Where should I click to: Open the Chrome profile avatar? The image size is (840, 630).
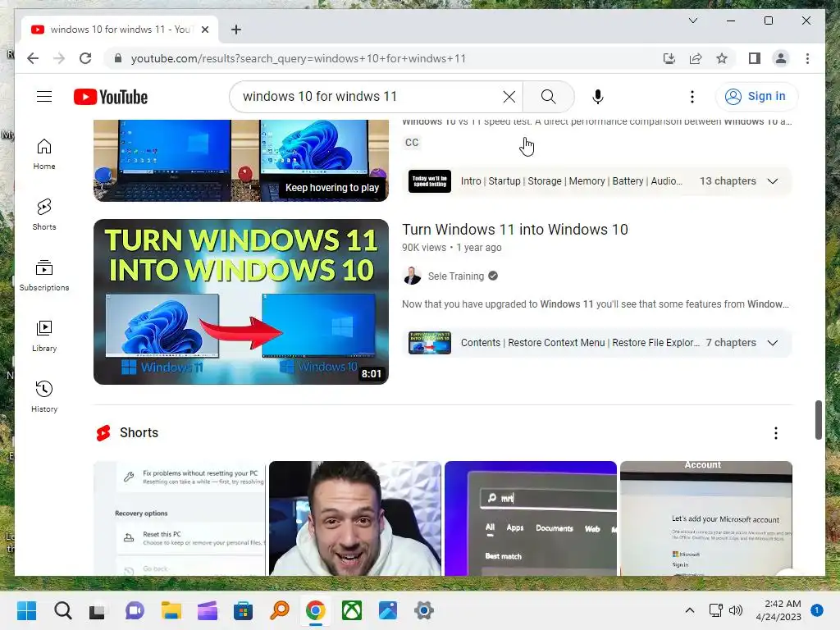(x=781, y=58)
